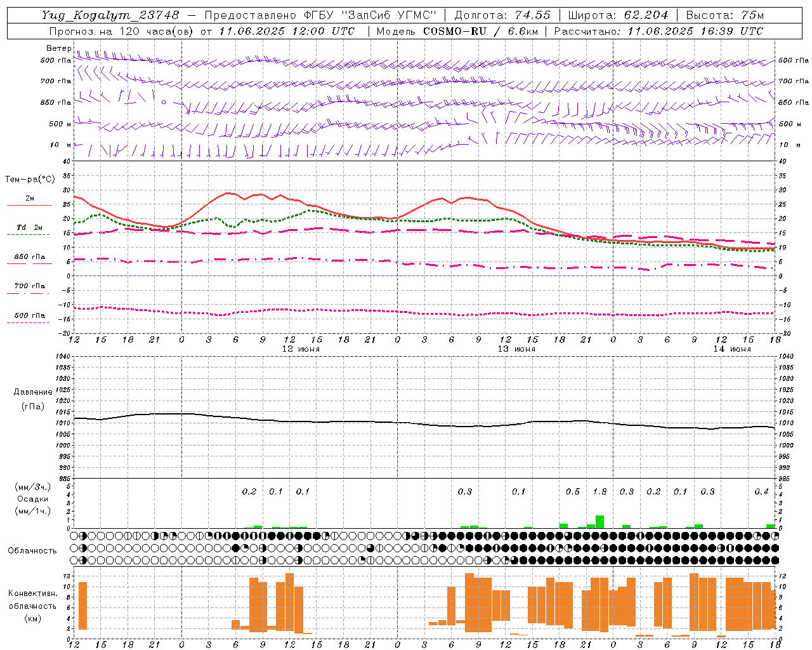Click the 13 июня date label
The width and height of the screenshot is (812, 650).
click(x=516, y=349)
